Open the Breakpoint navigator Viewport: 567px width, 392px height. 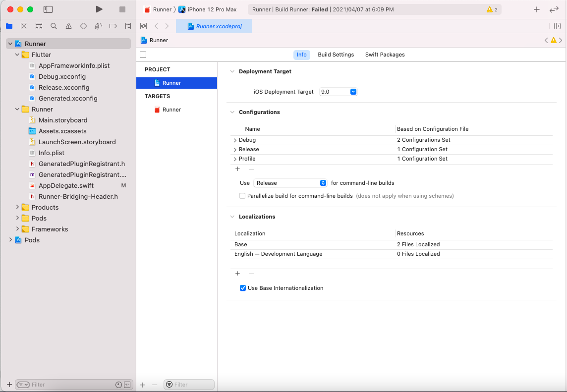[113, 26]
